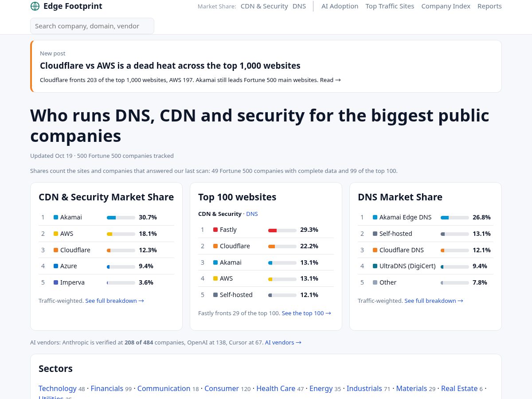Open the Reports page
This screenshot has width=532, height=399.
coord(489,6)
